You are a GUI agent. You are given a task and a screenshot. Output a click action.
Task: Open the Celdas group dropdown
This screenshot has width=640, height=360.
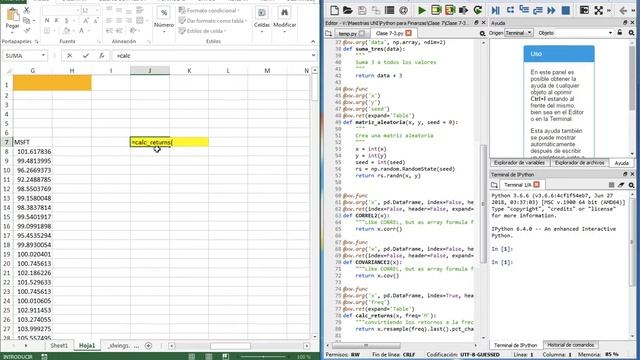pos(262,20)
